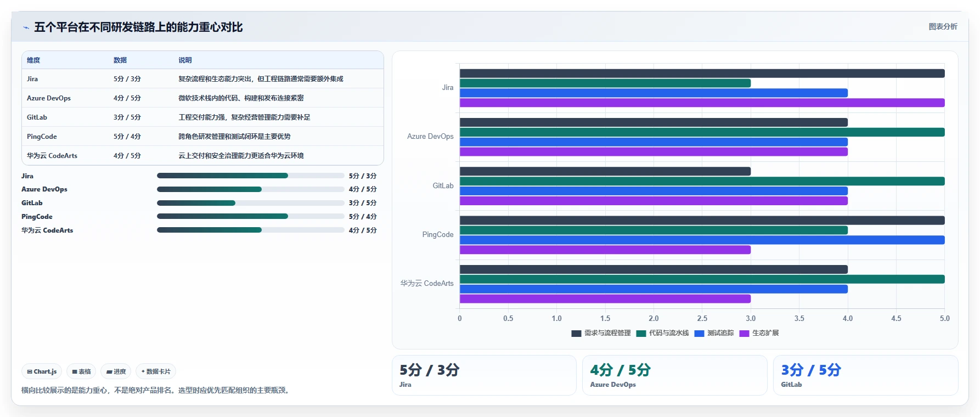Image resolution: width=980 pixels, height=417 pixels.
Task: Select the Chart.js tag chip
Action: coord(42,371)
